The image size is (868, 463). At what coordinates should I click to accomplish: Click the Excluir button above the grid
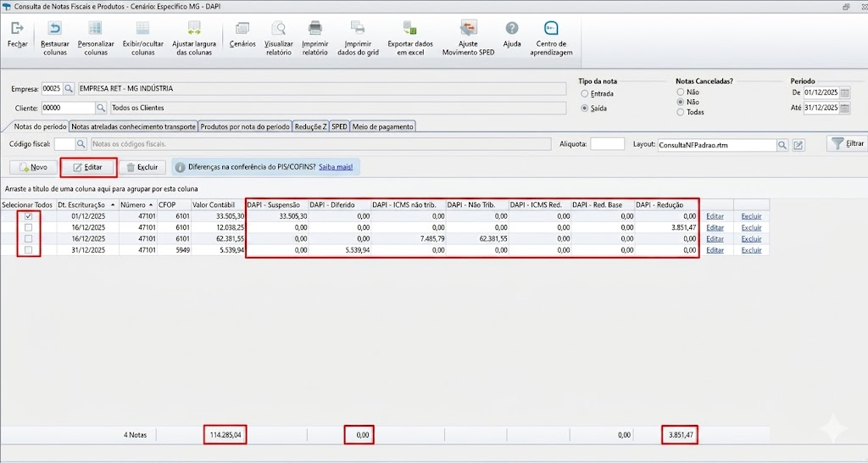click(142, 167)
